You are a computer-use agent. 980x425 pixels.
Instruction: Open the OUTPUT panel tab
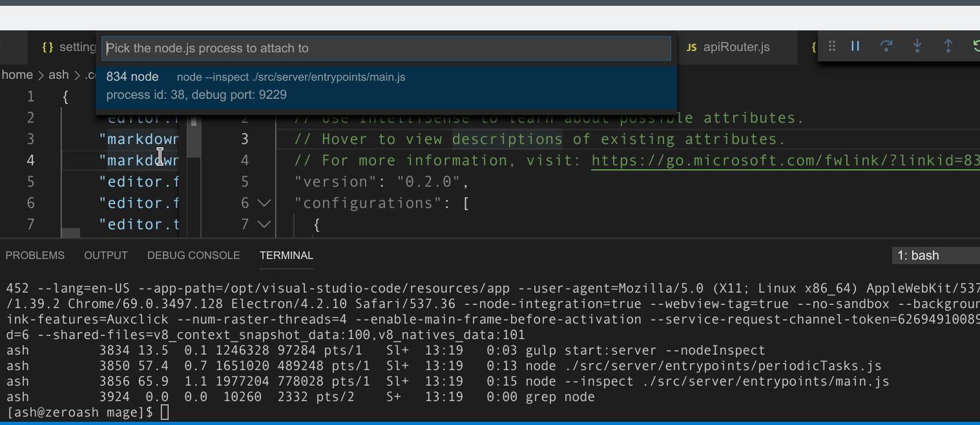[106, 255]
